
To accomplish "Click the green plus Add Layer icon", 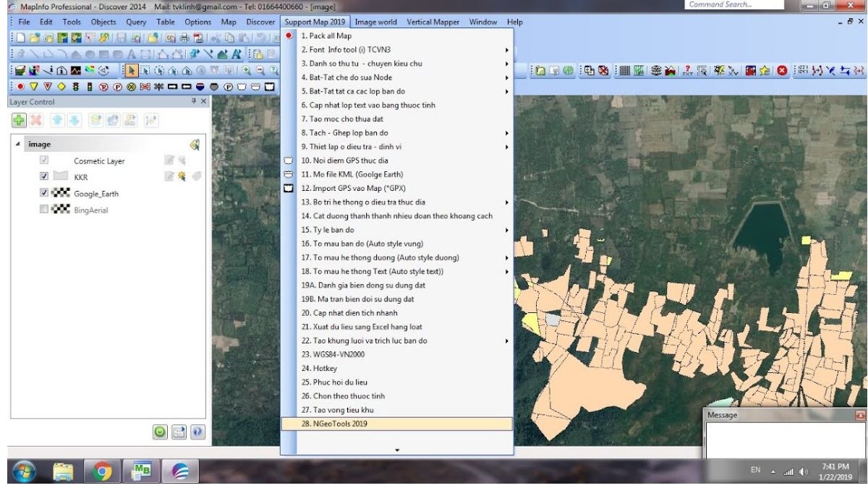I will [20, 120].
